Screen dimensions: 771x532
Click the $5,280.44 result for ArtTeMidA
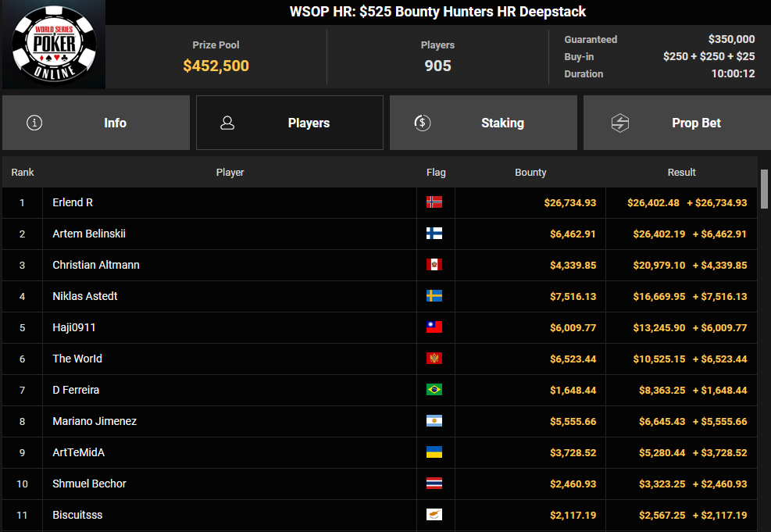[662, 453]
